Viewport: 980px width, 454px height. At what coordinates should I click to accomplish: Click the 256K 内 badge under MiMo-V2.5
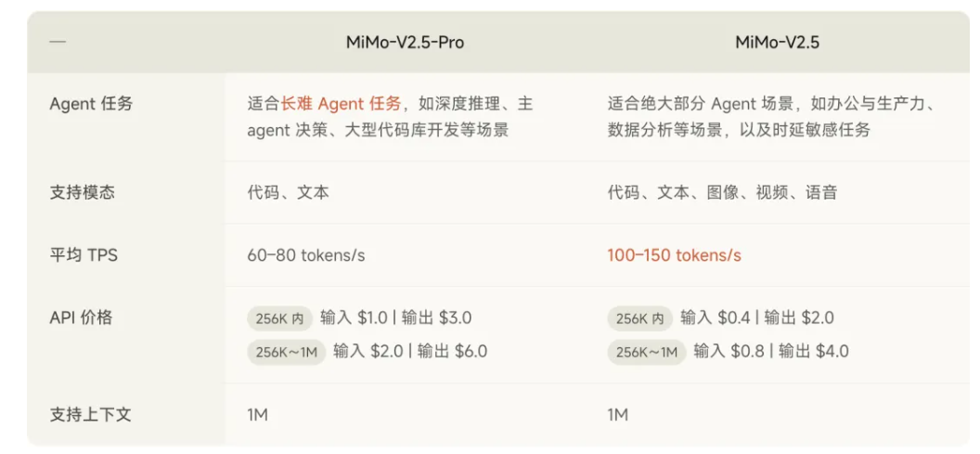pos(639,318)
